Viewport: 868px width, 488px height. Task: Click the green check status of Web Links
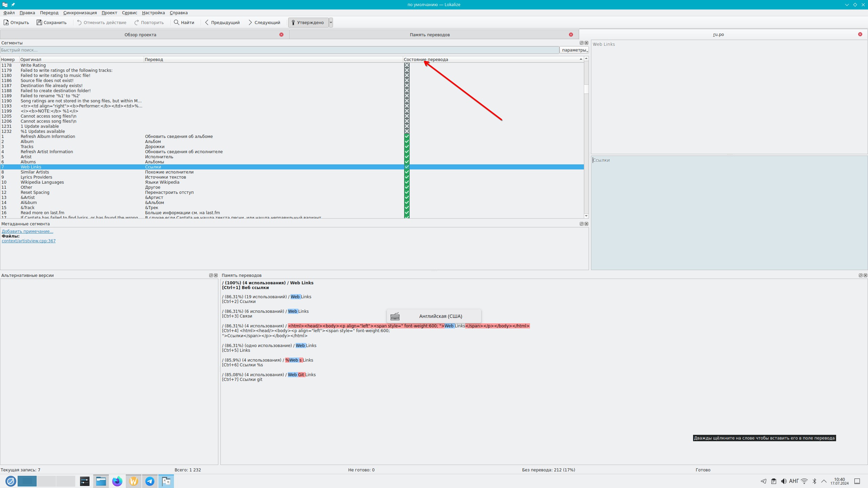click(407, 167)
